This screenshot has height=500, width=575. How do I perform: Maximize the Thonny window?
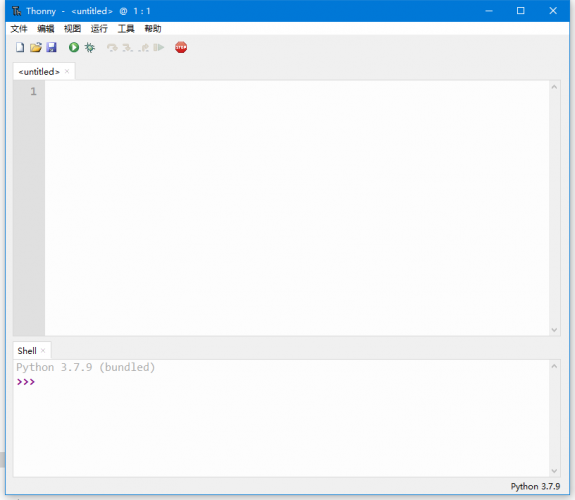(x=520, y=11)
